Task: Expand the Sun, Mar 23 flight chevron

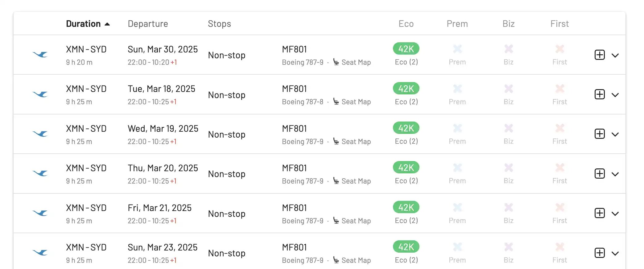Action: coord(615,254)
